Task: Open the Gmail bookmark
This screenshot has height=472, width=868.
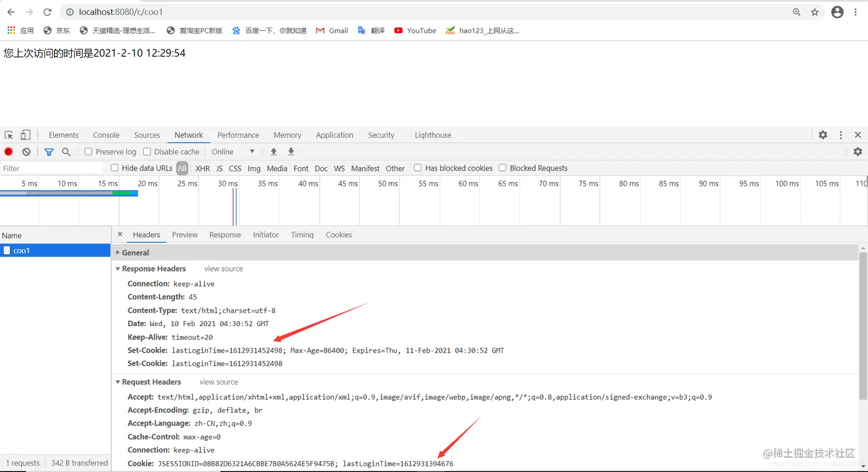Action: (x=332, y=30)
